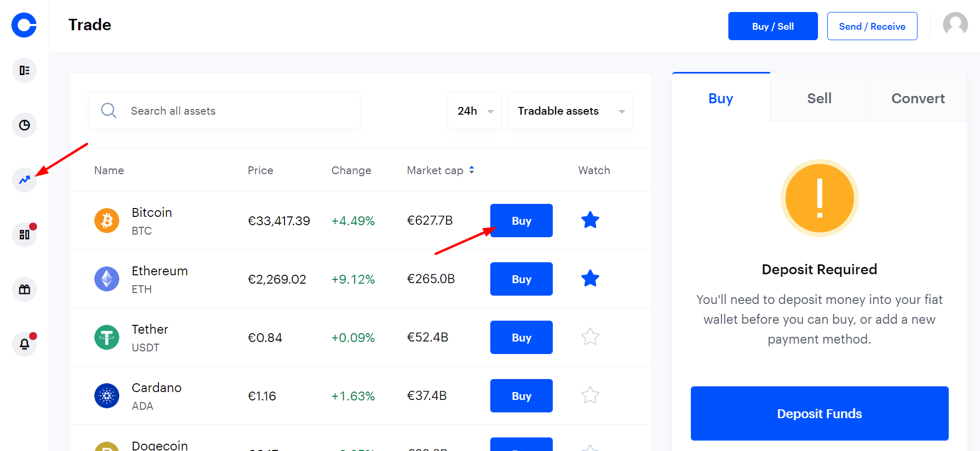Click the Tether coin logo

[107, 337]
